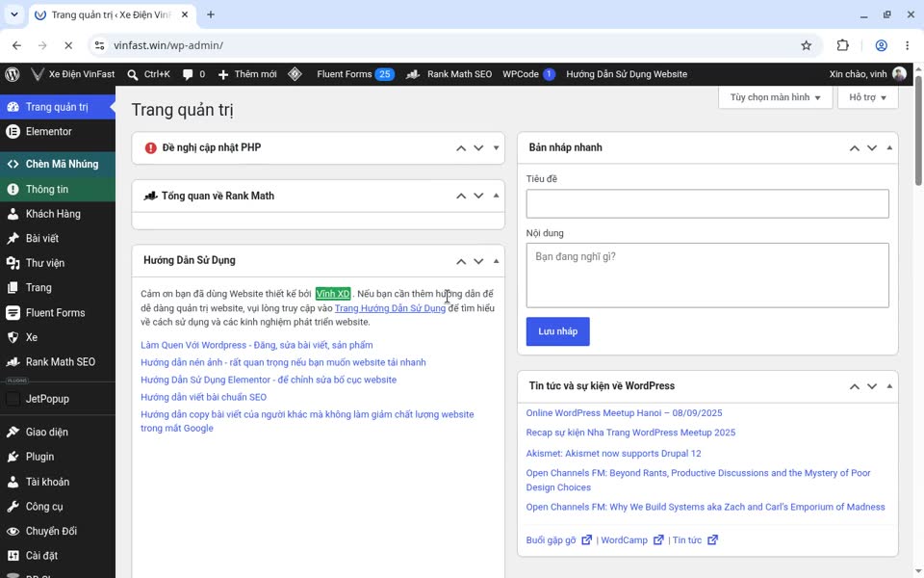Click the Plugin plug icon
This screenshot has width=924, height=578.
click(13, 457)
